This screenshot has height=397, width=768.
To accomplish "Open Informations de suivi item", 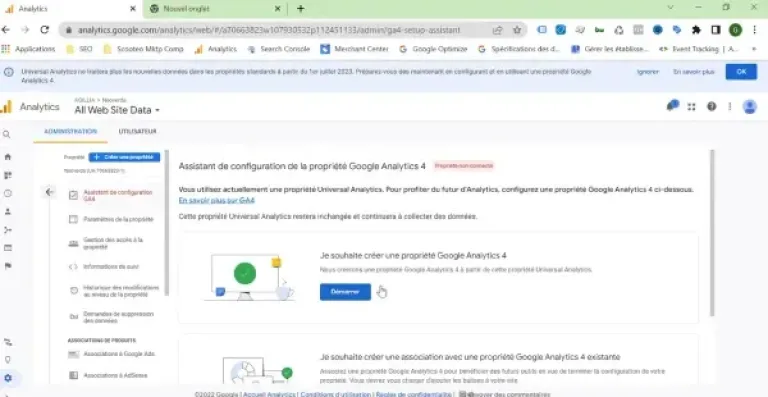I will (112, 267).
